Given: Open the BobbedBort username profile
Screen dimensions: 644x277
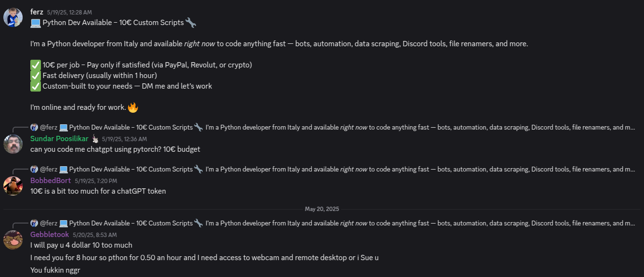Looking at the screenshot, I should (51, 181).
